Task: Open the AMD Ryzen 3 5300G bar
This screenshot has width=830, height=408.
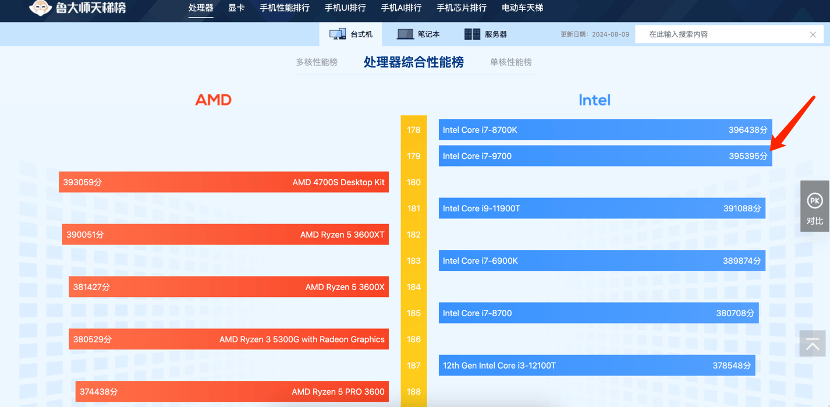Action: click(229, 339)
